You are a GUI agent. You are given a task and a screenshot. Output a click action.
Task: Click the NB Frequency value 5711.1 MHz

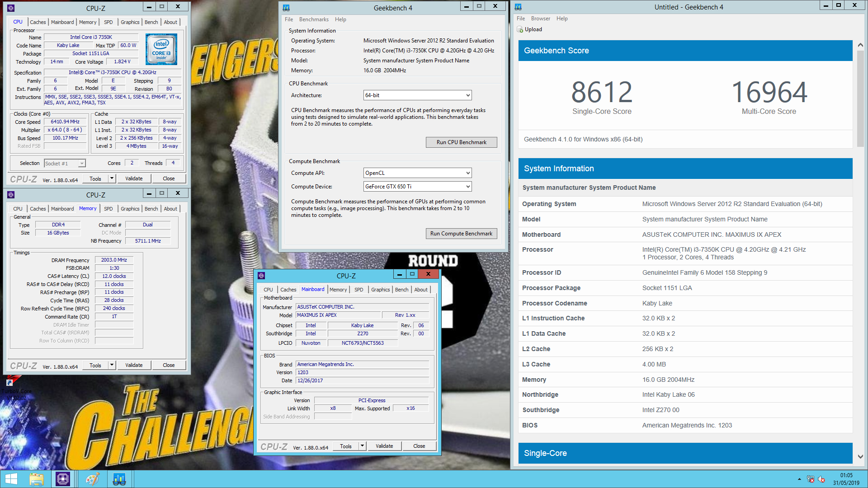[x=148, y=241]
